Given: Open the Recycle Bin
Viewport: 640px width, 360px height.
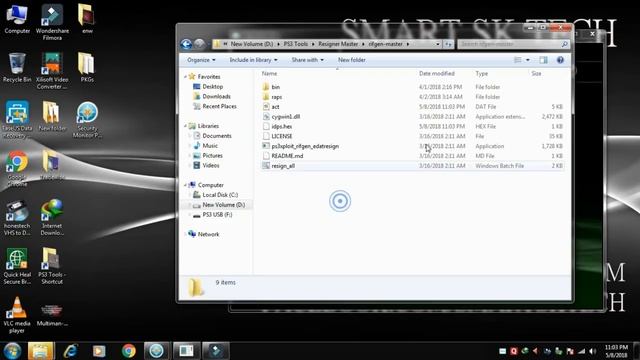Looking at the screenshot, I should [x=17, y=68].
